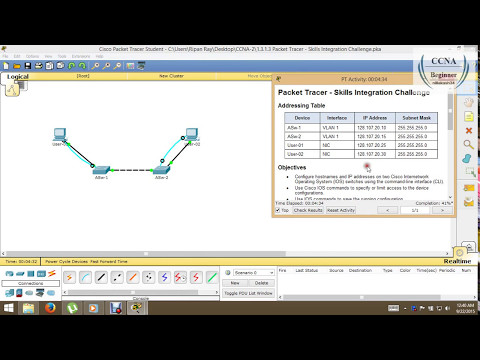Image resolution: width=480 pixels, height=360 pixels.
Task: Click Power Cycle Devices in the time bar
Action: click(x=66, y=261)
